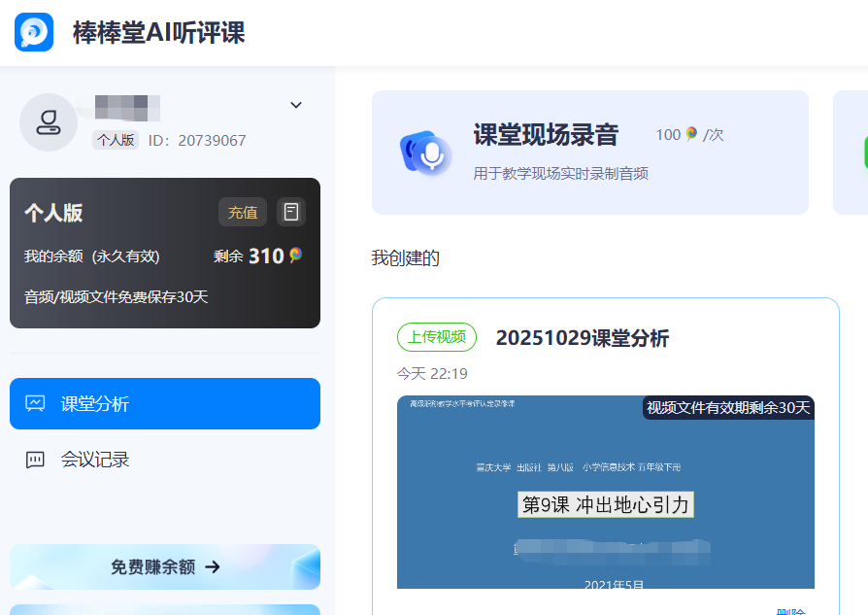Expand the account dropdown chevron
The image size is (868, 615).
(x=296, y=105)
